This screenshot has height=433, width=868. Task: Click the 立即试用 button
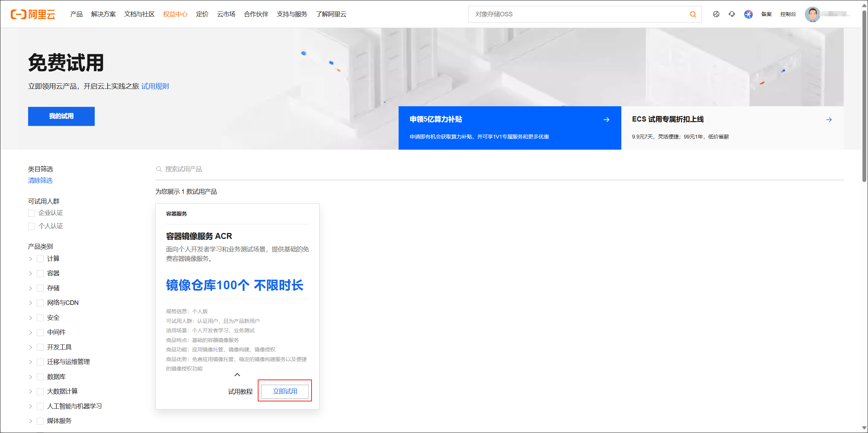point(285,391)
